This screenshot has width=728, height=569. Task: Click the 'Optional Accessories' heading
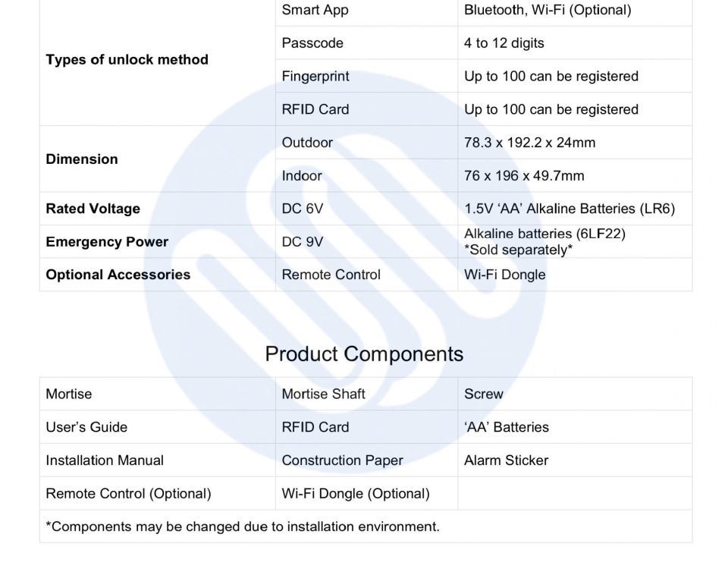click(118, 275)
